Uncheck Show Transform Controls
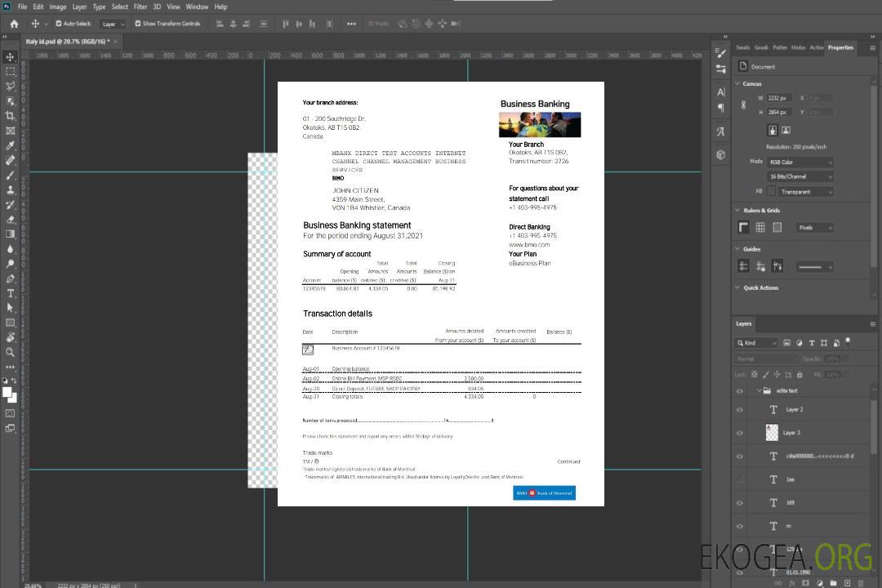882x588 pixels. click(x=138, y=24)
